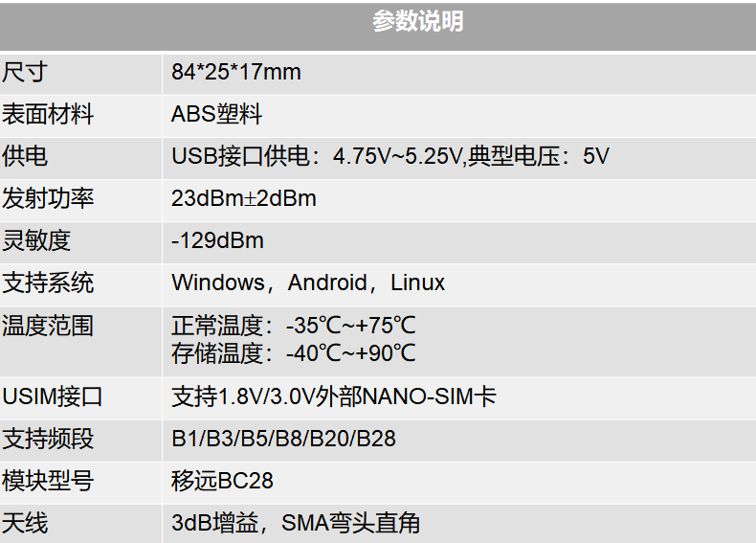
Task: Click the 正常温度 -35℃~+75℃ line
Action: point(293,326)
